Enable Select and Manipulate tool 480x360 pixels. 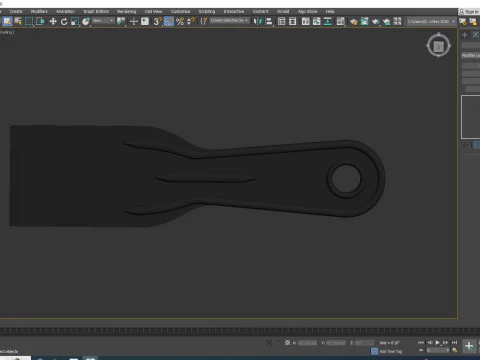[x=134, y=22]
